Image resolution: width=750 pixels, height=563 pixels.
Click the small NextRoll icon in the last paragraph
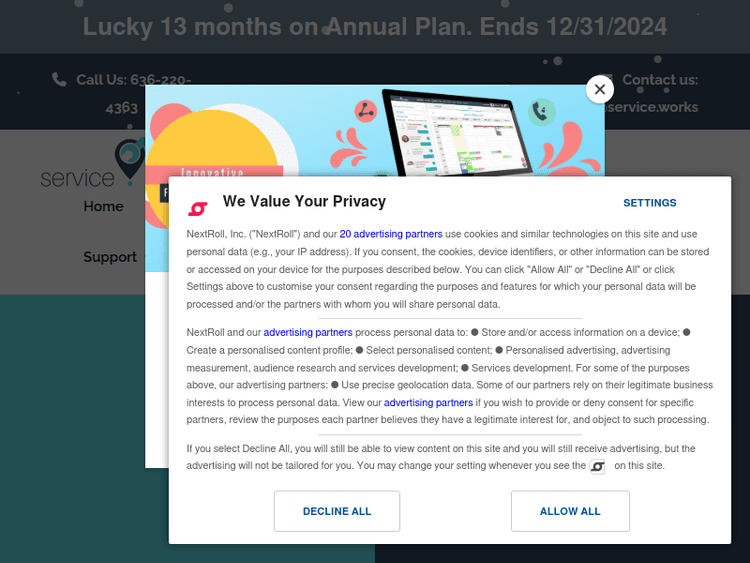pos(597,466)
